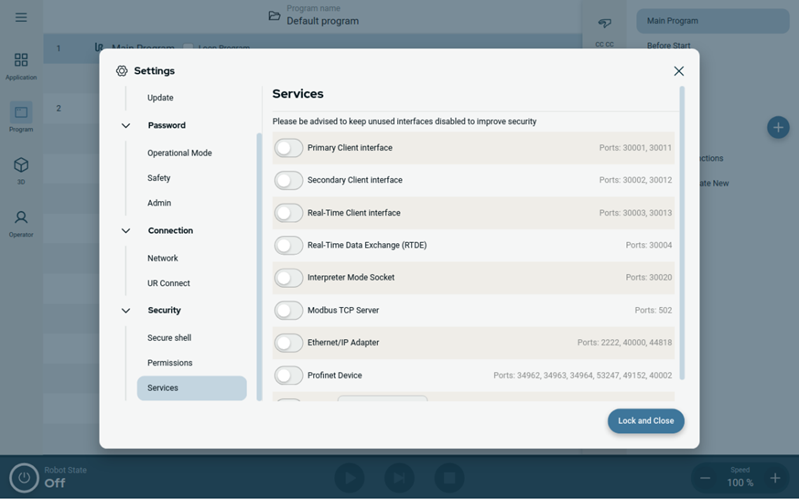Click the Services list vertical scrollbar
Viewport: 800px width, 500px height.
click(682, 230)
